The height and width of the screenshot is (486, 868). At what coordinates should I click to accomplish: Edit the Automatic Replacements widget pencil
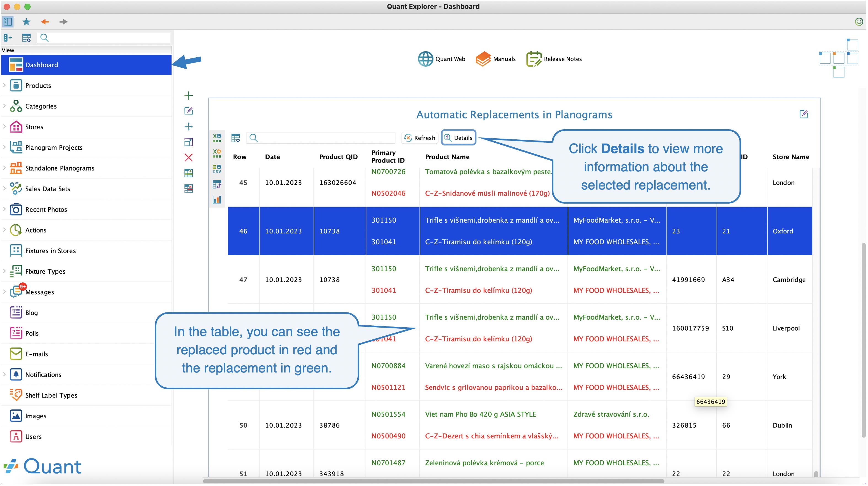pyautogui.click(x=804, y=114)
